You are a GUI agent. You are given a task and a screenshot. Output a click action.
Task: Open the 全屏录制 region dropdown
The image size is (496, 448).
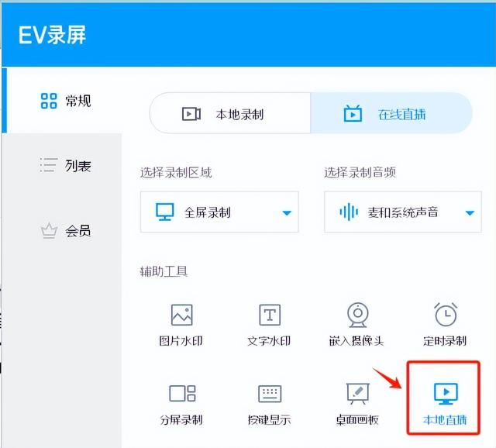click(219, 212)
